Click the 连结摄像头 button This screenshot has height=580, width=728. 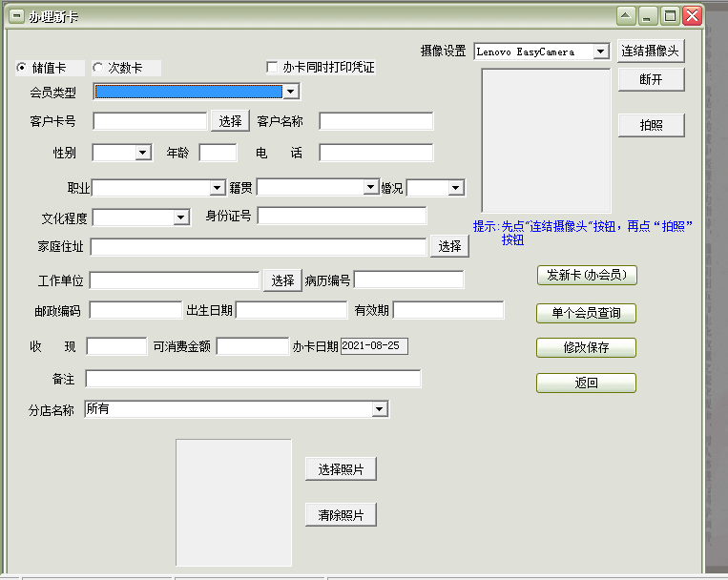(651, 51)
